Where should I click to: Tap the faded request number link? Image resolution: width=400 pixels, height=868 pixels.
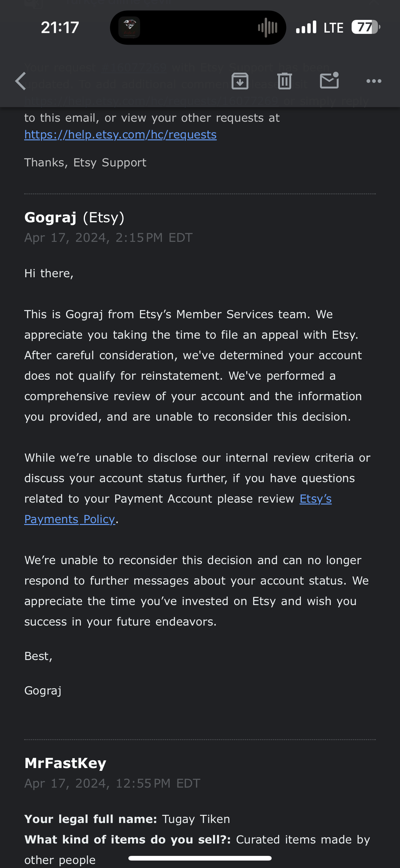134,68
